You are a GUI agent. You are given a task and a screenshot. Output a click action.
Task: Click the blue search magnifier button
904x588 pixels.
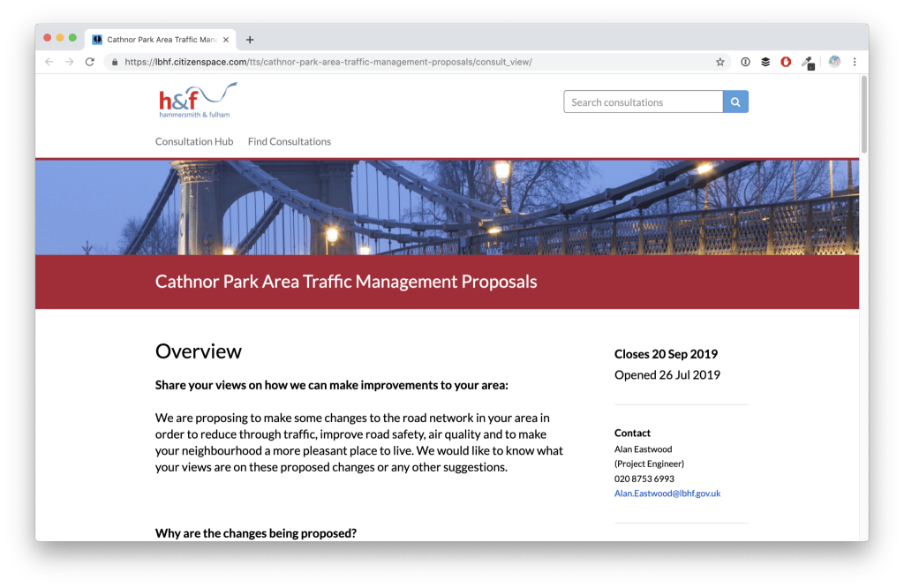pyautogui.click(x=735, y=102)
